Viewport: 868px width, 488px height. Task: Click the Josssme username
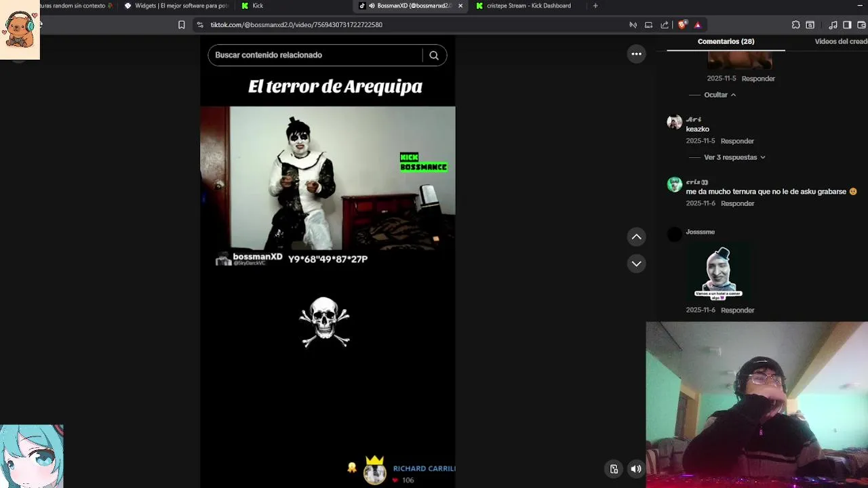(700, 232)
